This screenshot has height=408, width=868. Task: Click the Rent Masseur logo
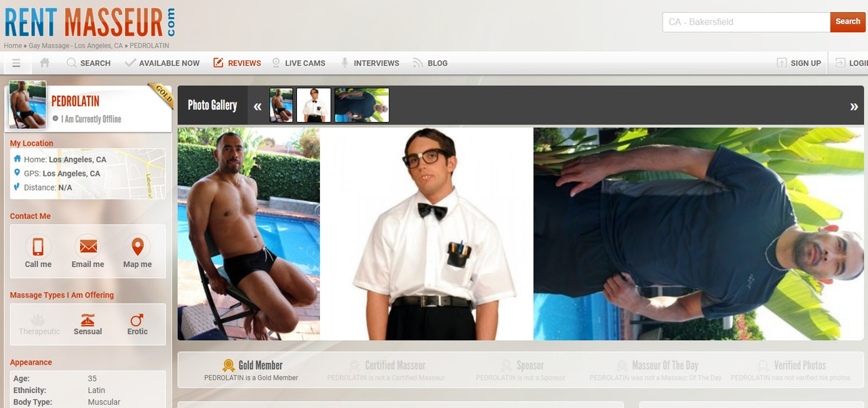90,22
